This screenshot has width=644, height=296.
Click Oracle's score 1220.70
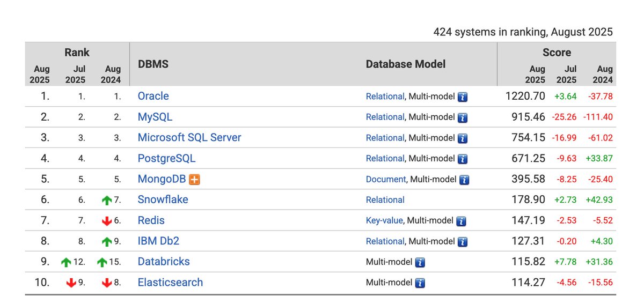pos(525,96)
